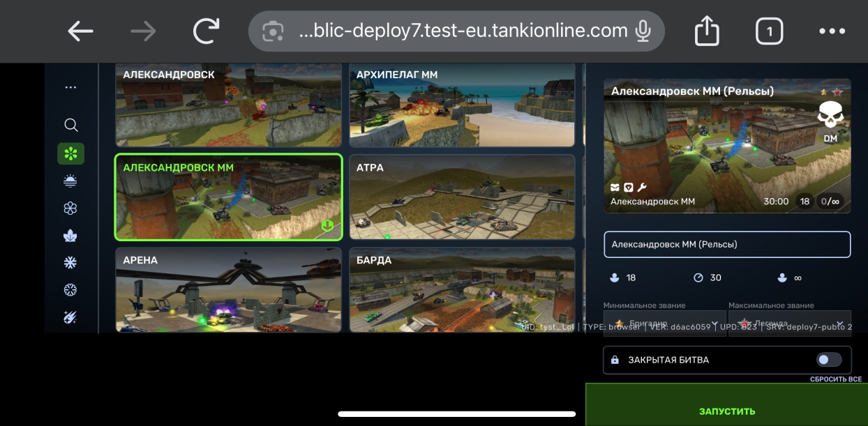Image resolution: width=868 pixels, height=426 pixels.
Task: Select the АЛЕКСАНДРОВСК ММ map card
Action: (x=228, y=197)
